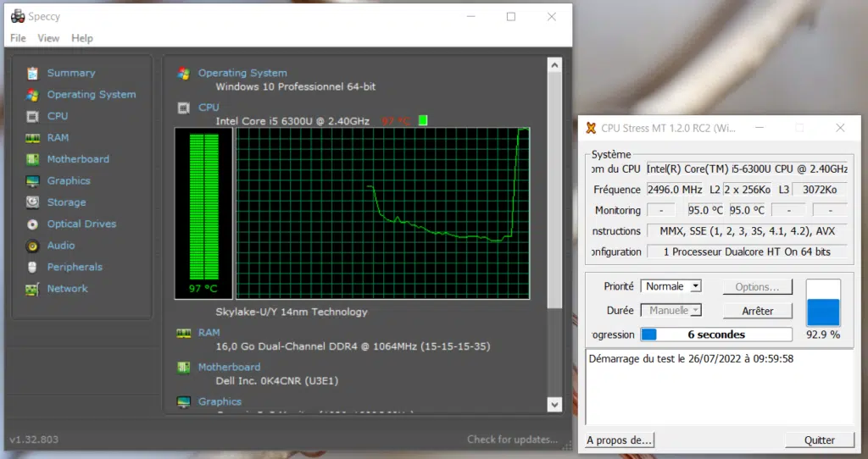Click the 16,0 Go Dual-Channel DDR4 text

[353, 346]
